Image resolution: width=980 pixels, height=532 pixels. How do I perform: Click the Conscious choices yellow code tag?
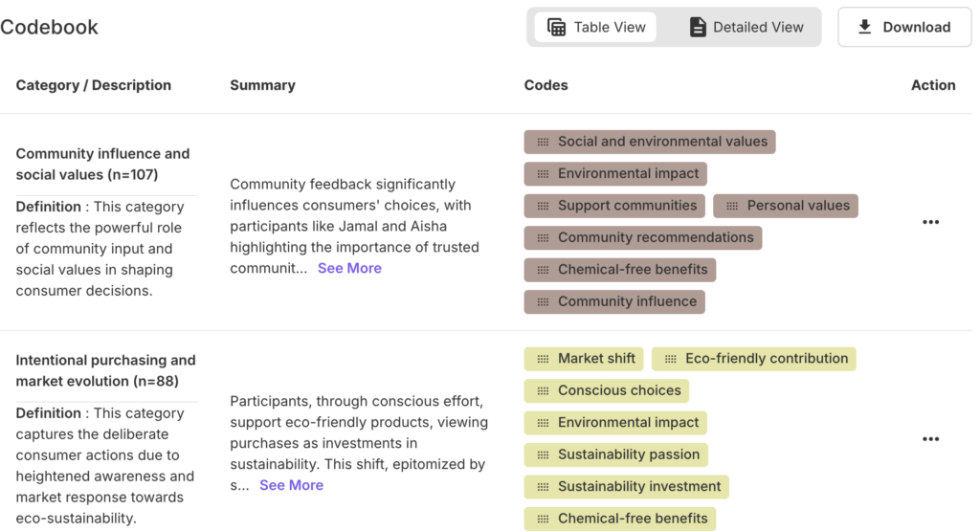[x=619, y=390]
